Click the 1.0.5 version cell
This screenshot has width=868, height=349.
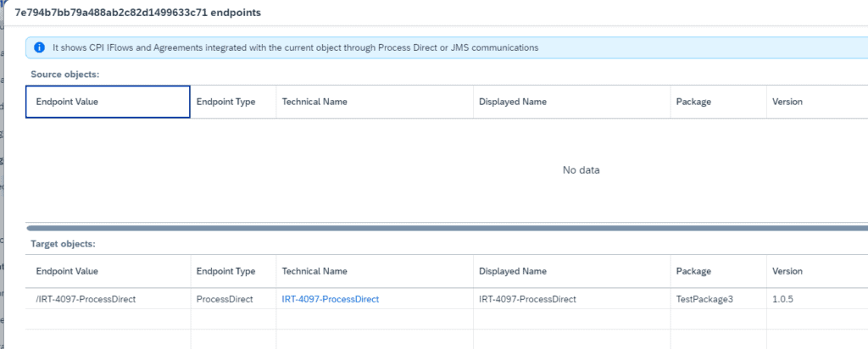click(x=817, y=299)
